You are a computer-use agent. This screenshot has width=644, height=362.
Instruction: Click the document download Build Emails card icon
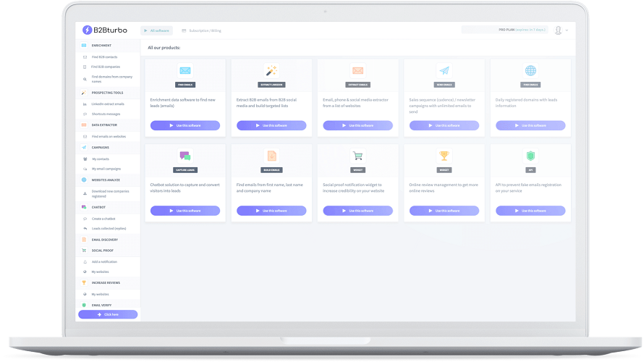point(271,156)
